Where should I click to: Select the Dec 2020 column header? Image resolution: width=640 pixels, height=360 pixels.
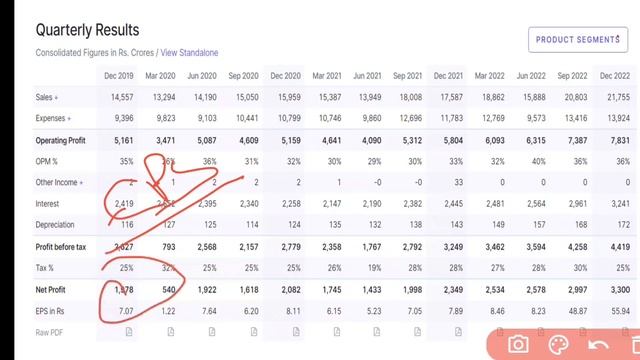(285, 76)
